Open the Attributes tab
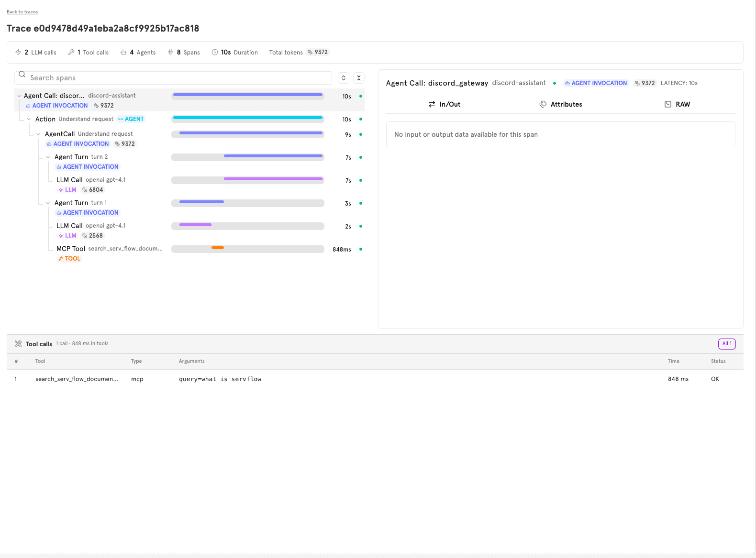 [x=561, y=104]
